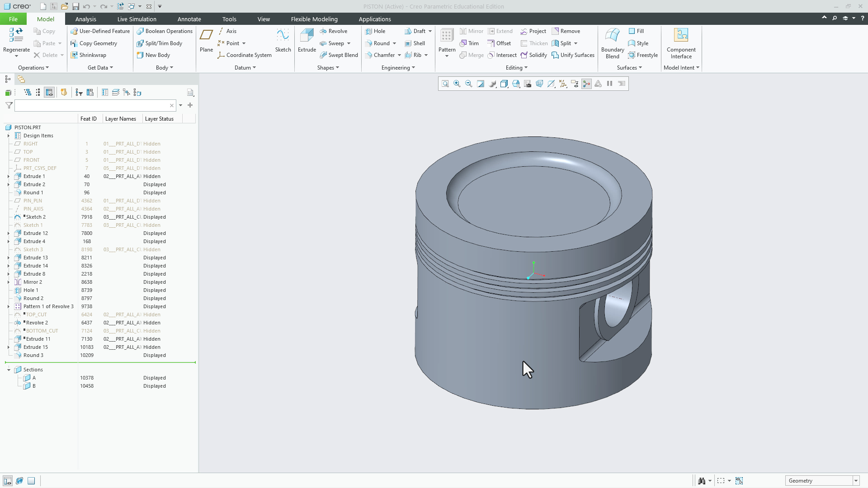The image size is (868, 488).
Task: Click the Revolve button
Action: tap(333, 31)
